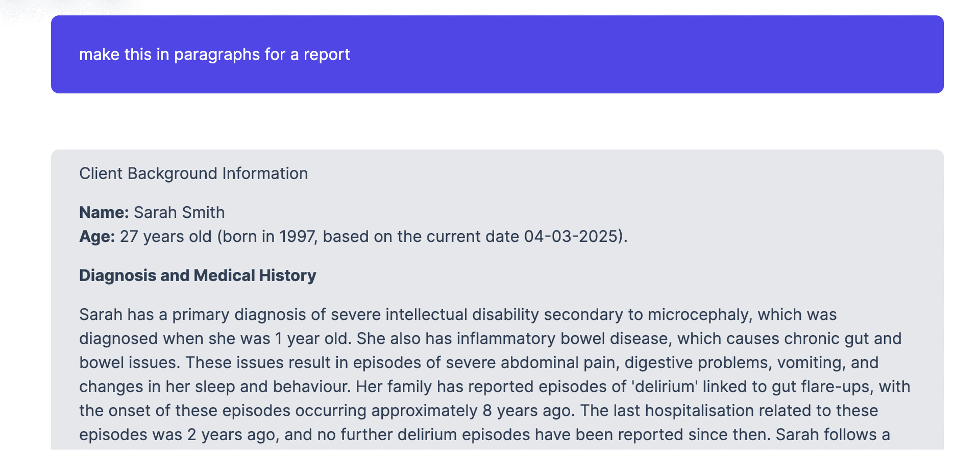
Task: Click the phrase "Sarah follows a" at paragraph end
Action: [x=832, y=435]
